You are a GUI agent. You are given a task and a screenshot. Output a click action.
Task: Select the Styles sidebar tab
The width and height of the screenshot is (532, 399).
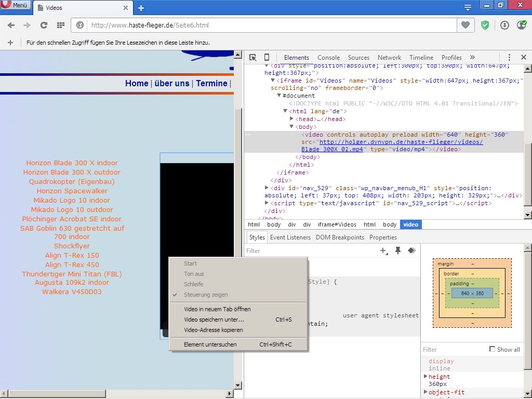point(257,237)
